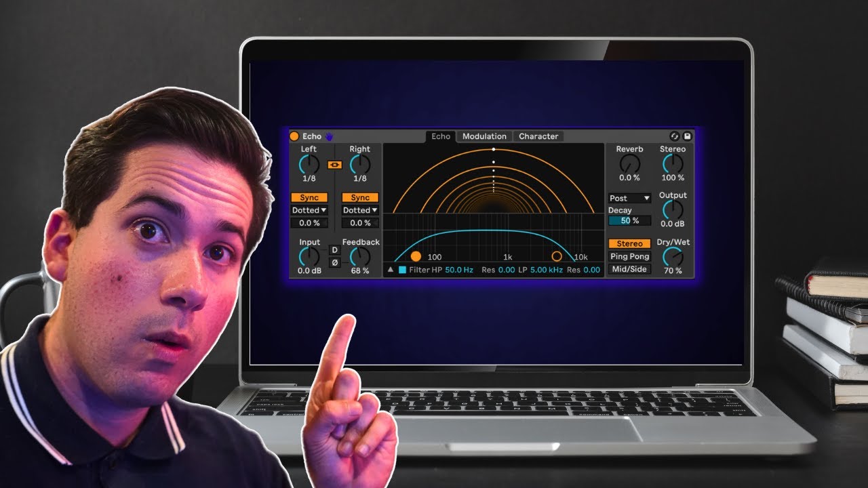Select the Mid/Side channel mode button
868x488 pixels.
coord(630,269)
